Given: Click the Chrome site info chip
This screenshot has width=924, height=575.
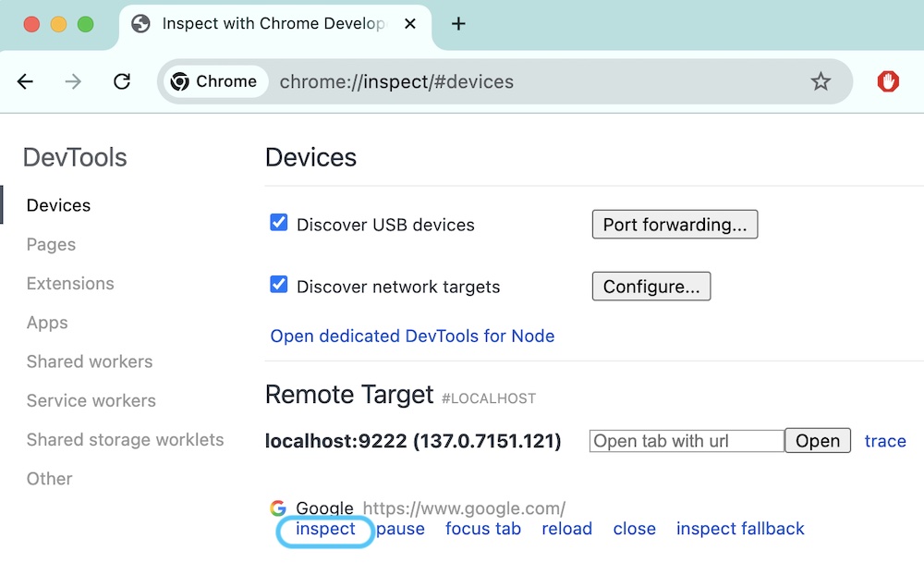Looking at the screenshot, I should coord(214,81).
